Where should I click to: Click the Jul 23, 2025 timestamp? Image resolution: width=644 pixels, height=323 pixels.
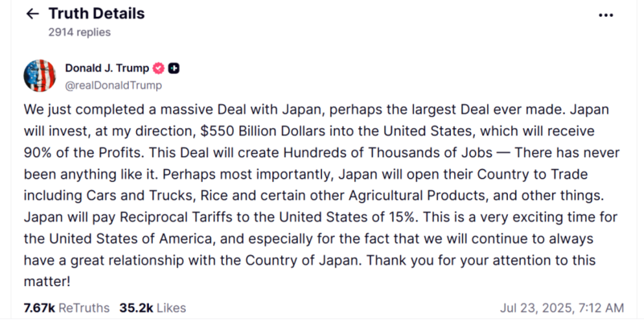(x=562, y=308)
